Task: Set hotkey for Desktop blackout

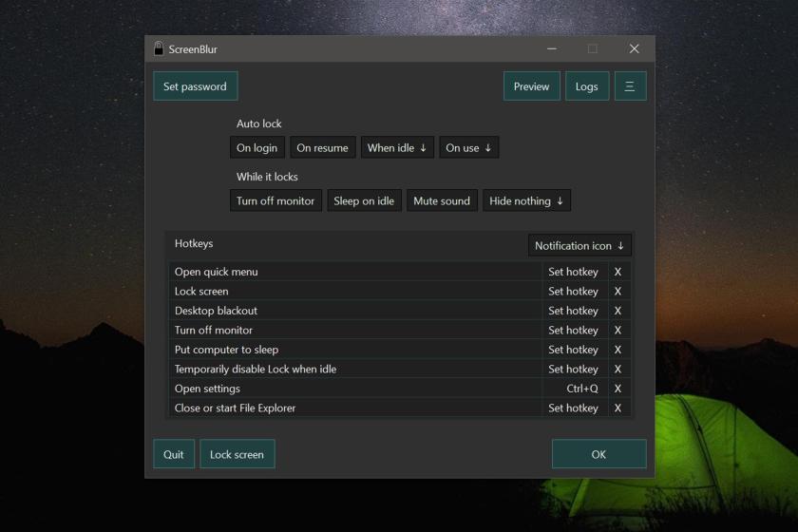Action: [573, 311]
